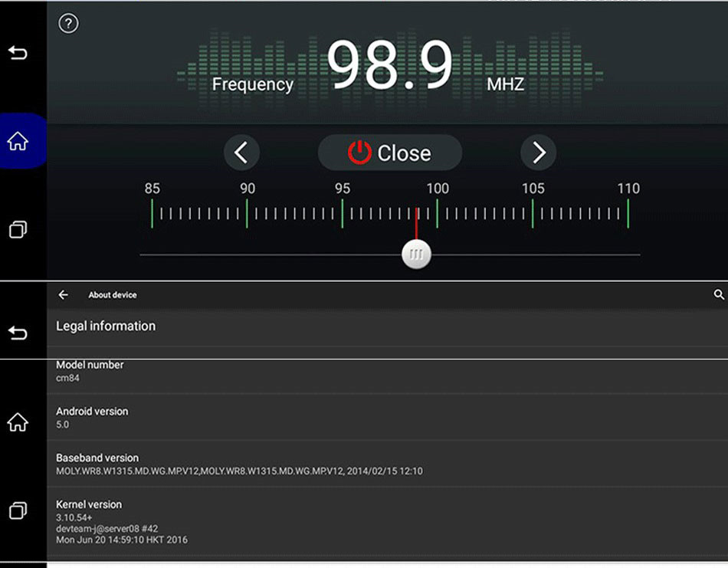The width and height of the screenshot is (728, 568).
Task: Go back using the About device header arrow
Action: coord(64,295)
